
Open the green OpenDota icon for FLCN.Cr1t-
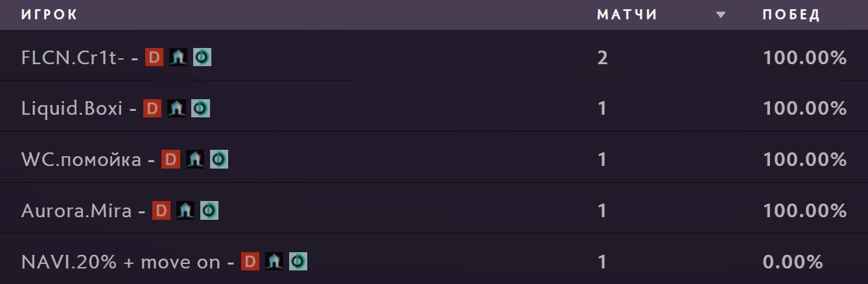(202, 57)
